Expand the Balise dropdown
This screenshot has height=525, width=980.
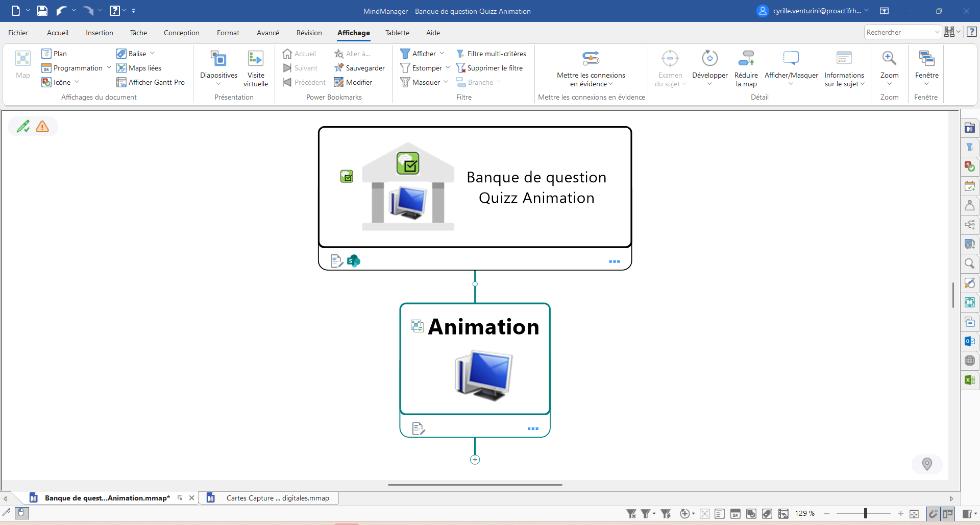(152, 54)
